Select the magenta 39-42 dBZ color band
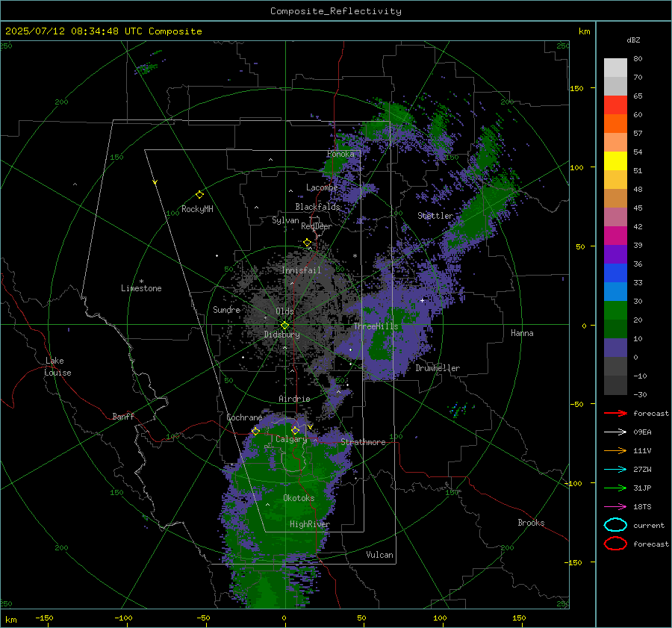The image size is (672, 628). [x=615, y=236]
